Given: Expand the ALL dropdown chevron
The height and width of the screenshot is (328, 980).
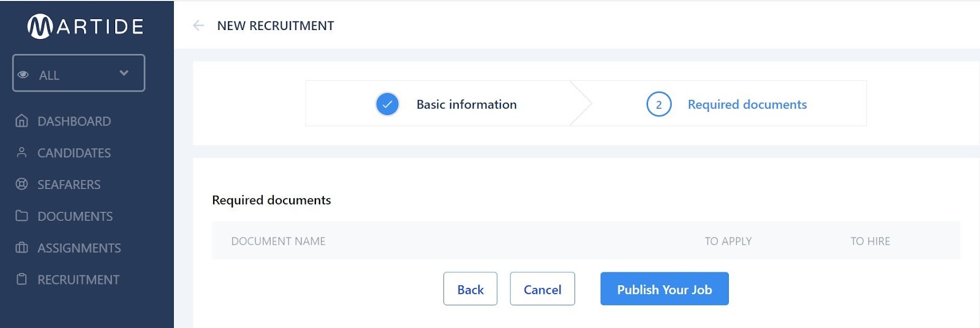Looking at the screenshot, I should [x=124, y=73].
